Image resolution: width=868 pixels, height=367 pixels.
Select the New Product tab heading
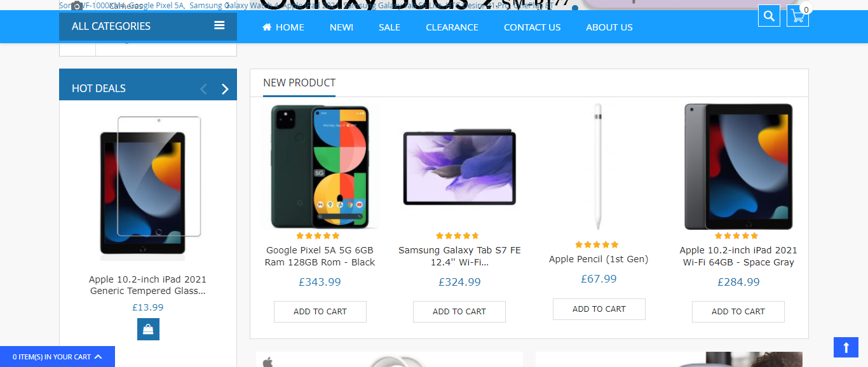coord(299,83)
